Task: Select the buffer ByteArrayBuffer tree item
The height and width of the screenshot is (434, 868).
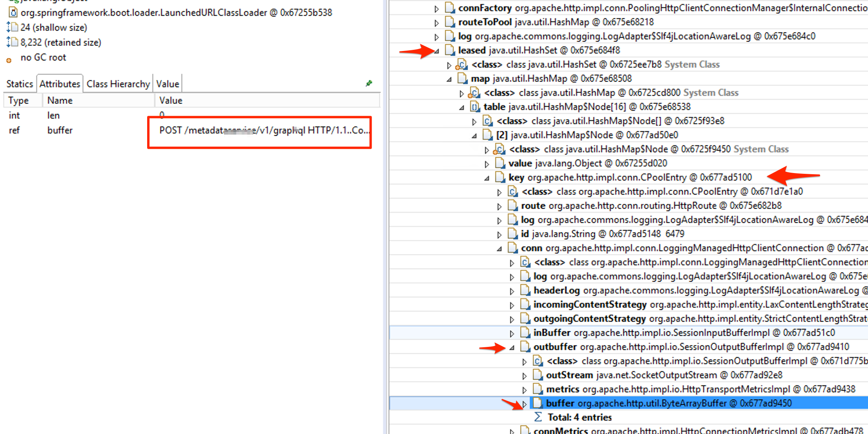Action: coord(559,403)
